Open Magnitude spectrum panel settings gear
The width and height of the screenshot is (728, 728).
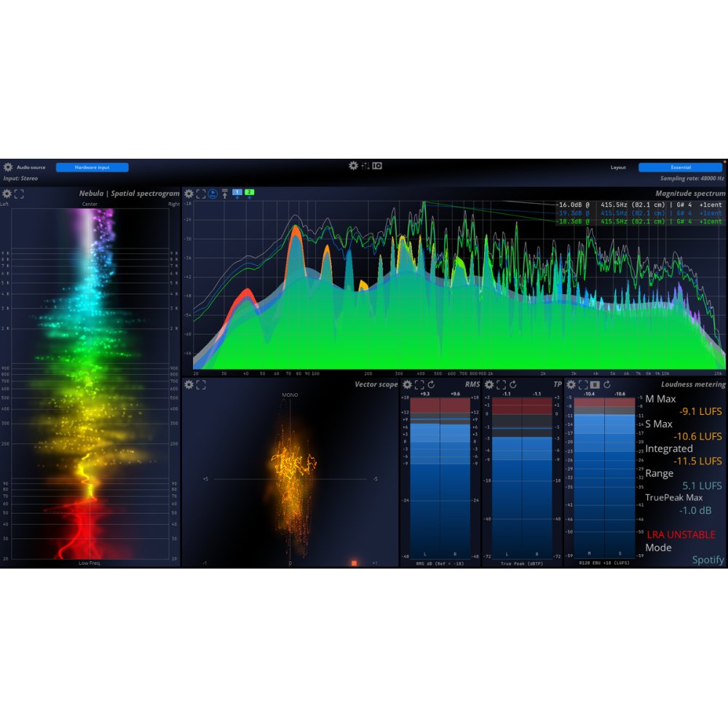pyautogui.click(x=189, y=194)
